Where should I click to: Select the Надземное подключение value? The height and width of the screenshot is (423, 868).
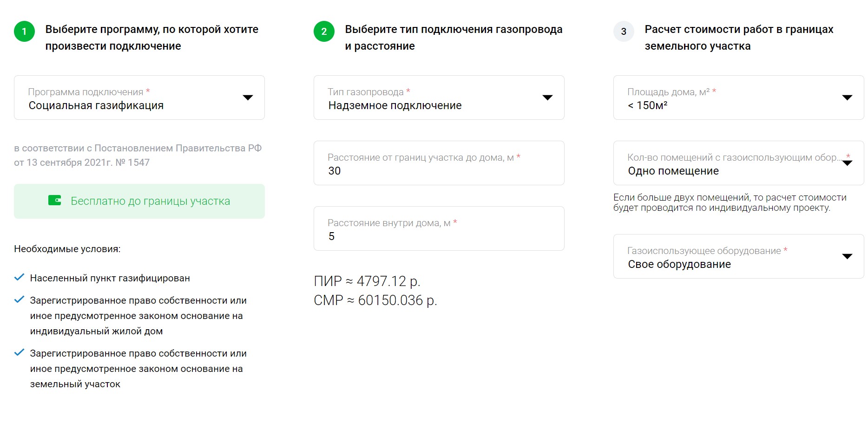[x=395, y=105]
